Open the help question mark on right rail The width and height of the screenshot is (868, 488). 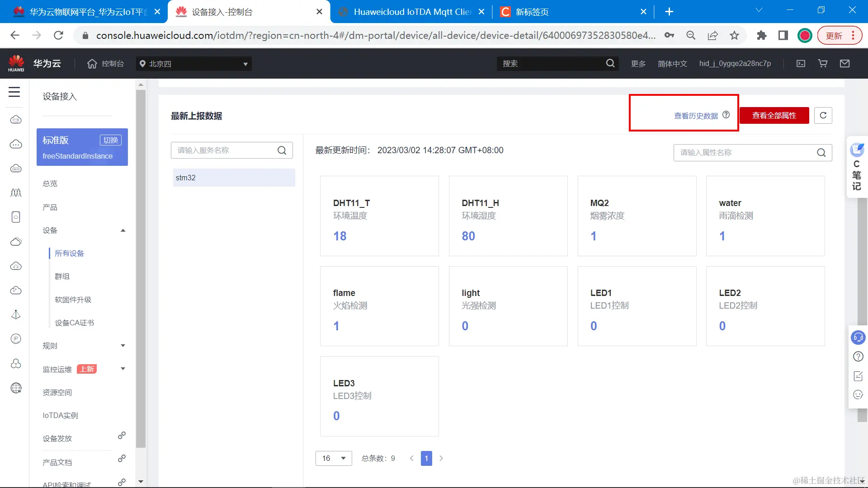(x=858, y=357)
